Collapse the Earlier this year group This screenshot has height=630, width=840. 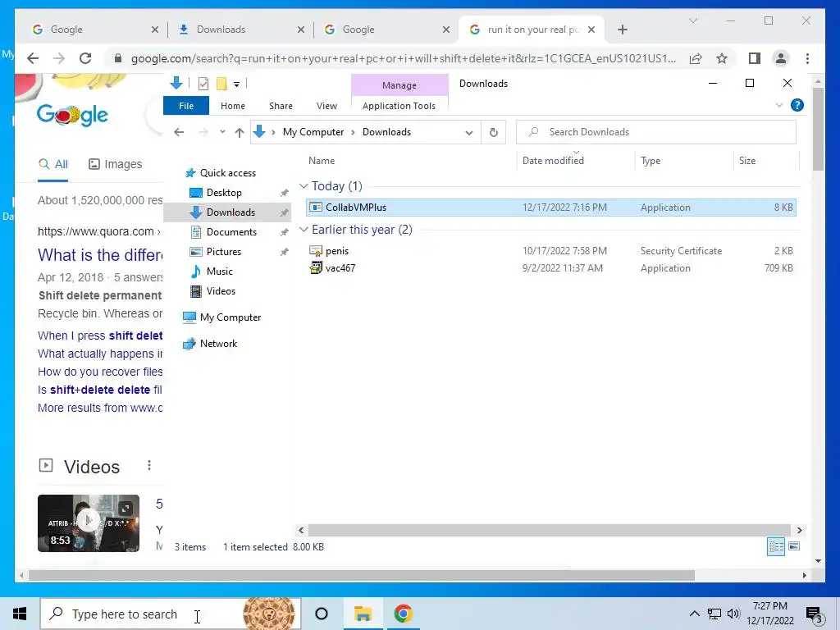tap(304, 230)
